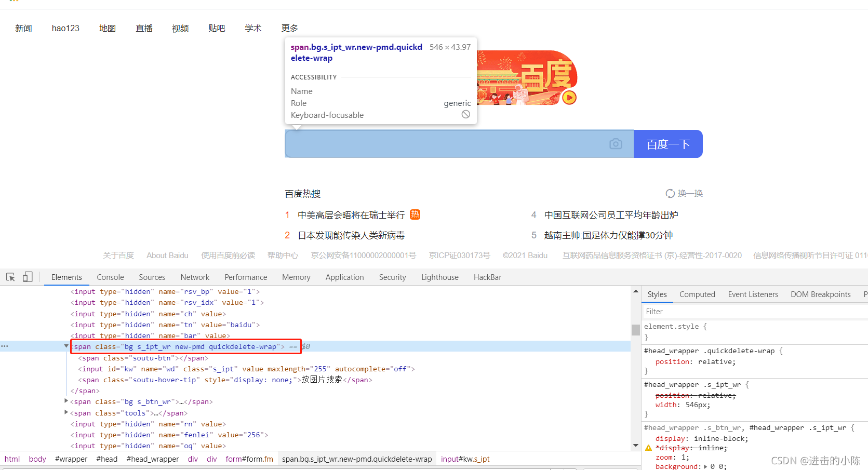Expand the span class tools node
868x470 pixels.
pos(66,412)
